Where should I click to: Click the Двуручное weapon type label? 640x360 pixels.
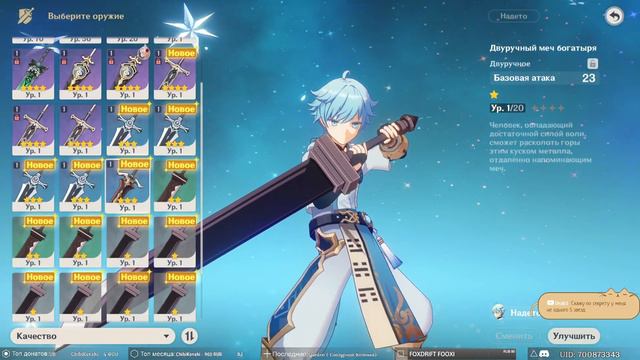tap(510, 64)
